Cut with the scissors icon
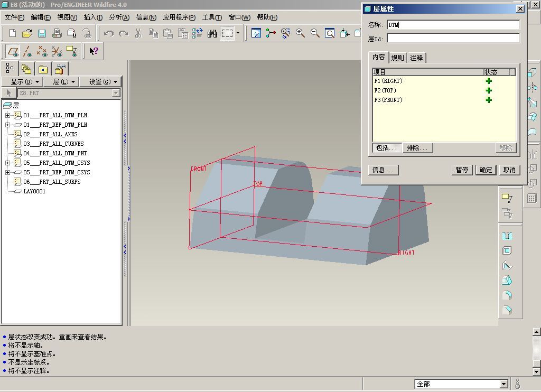The height and width of the screenshot is (392, 541). pyautogui.click(x=138, y=33)
